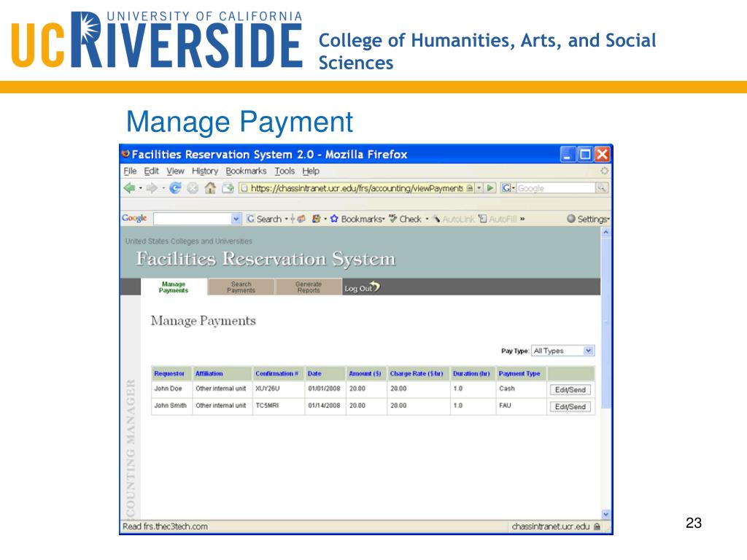747x560 pixels.
Task: Click the scrollbar down arrow
Action: pos(605,514)
